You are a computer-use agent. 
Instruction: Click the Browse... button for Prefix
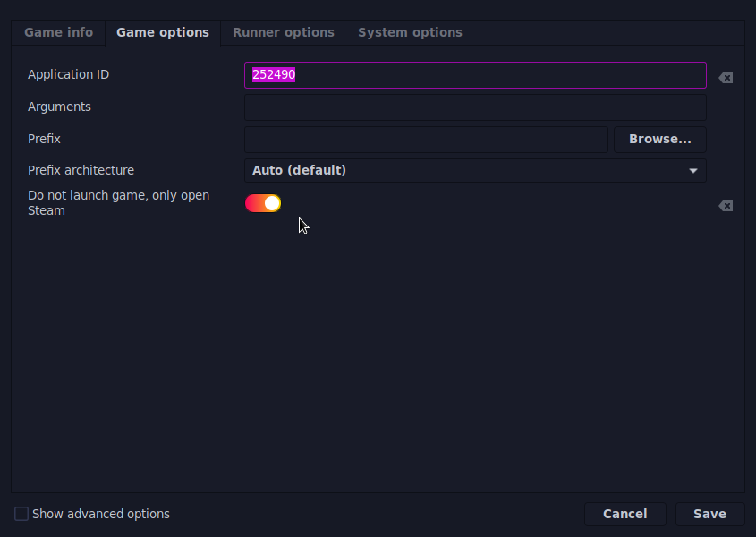click(x=659, y=140)
